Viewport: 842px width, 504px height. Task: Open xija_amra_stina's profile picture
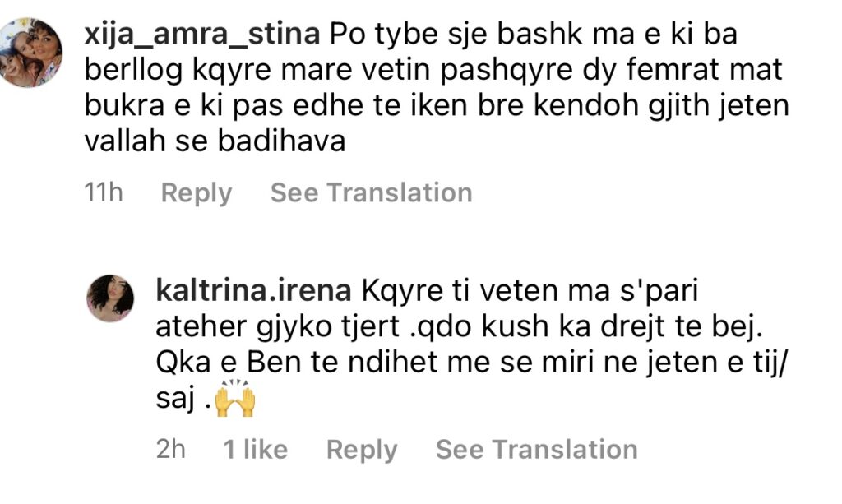tap(30, 52)
